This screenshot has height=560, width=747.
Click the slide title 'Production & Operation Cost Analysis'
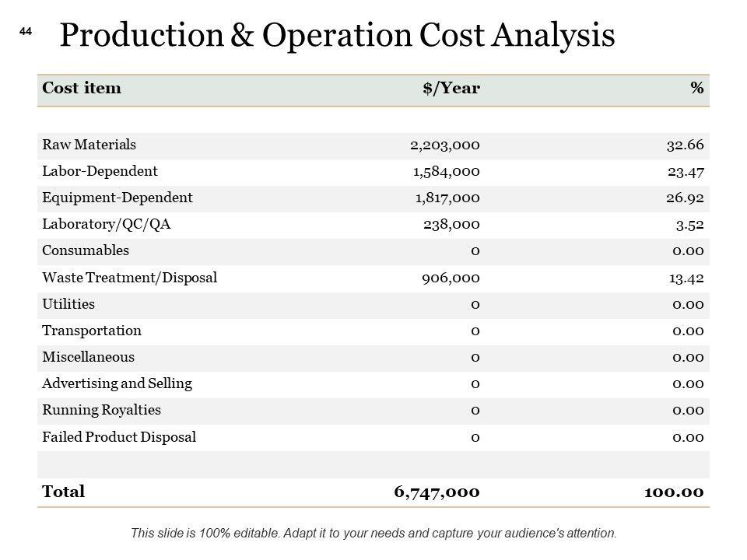[336, 37]
